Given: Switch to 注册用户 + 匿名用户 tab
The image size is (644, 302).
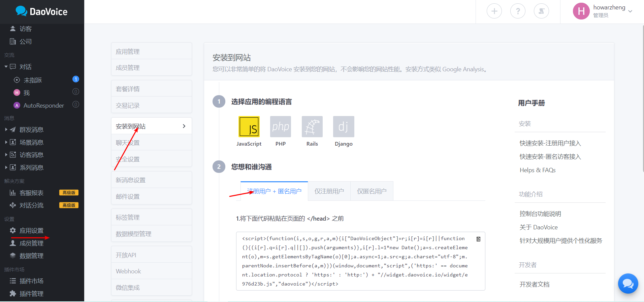Looking at the screenshot, I should 274,191.
